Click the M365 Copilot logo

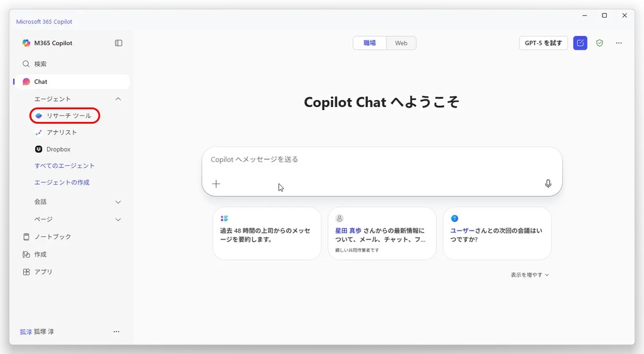coord(26,43)
